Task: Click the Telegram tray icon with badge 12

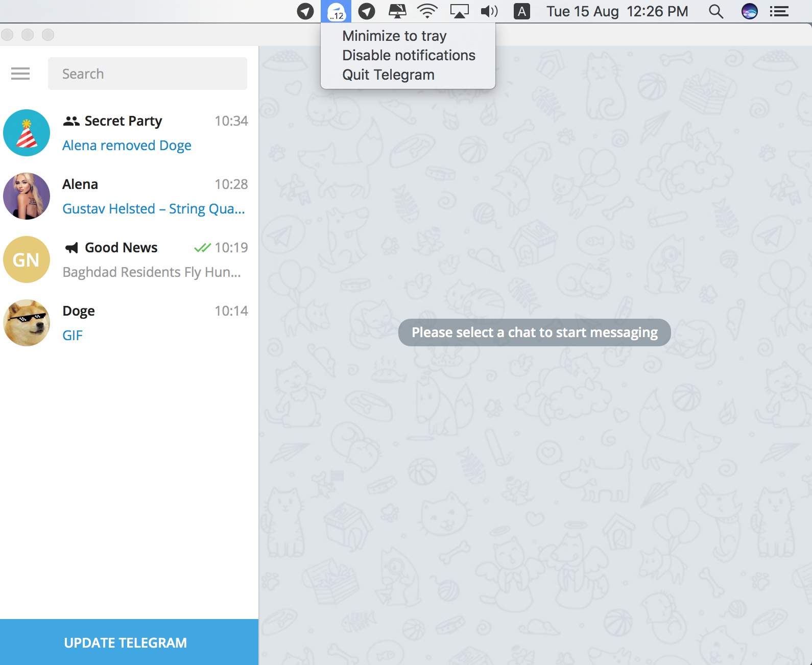Action: click(336, 11)
